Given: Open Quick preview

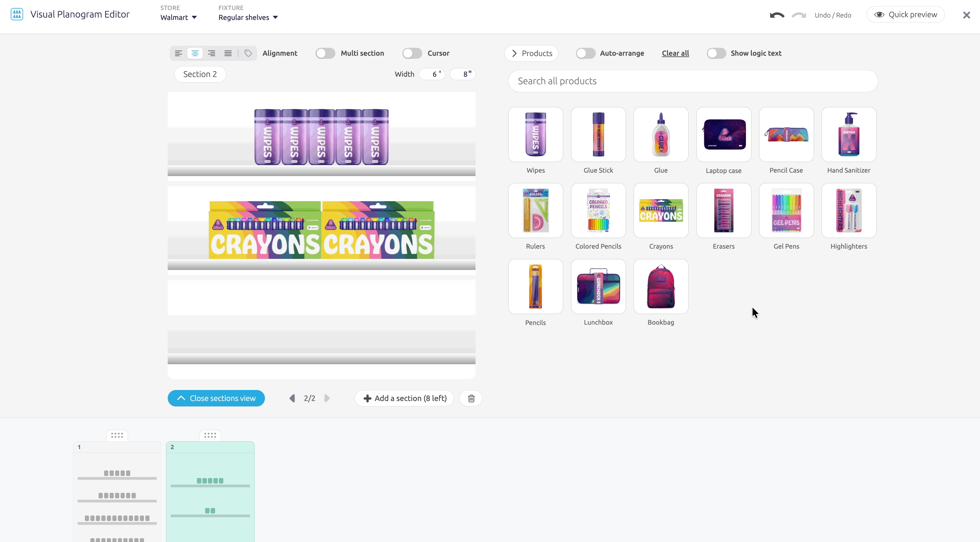Looking at the screenshot, I should point(905,15).
